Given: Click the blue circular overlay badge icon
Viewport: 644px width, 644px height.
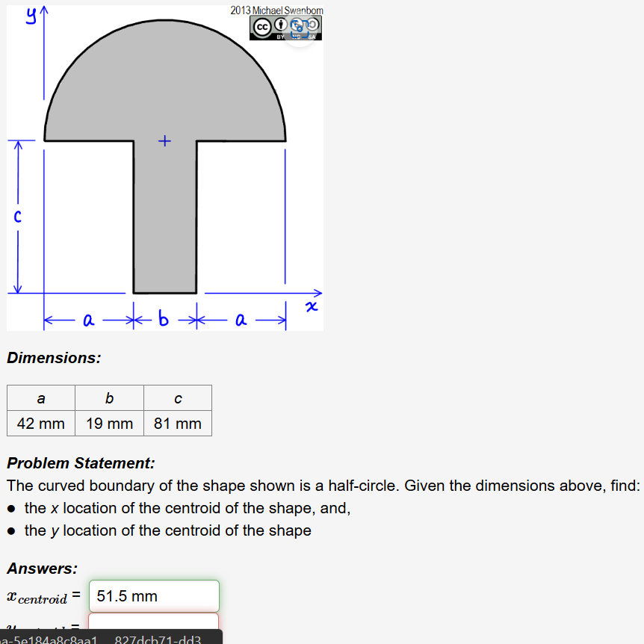Looking at the screenshot, I should (x=299, y=30).
